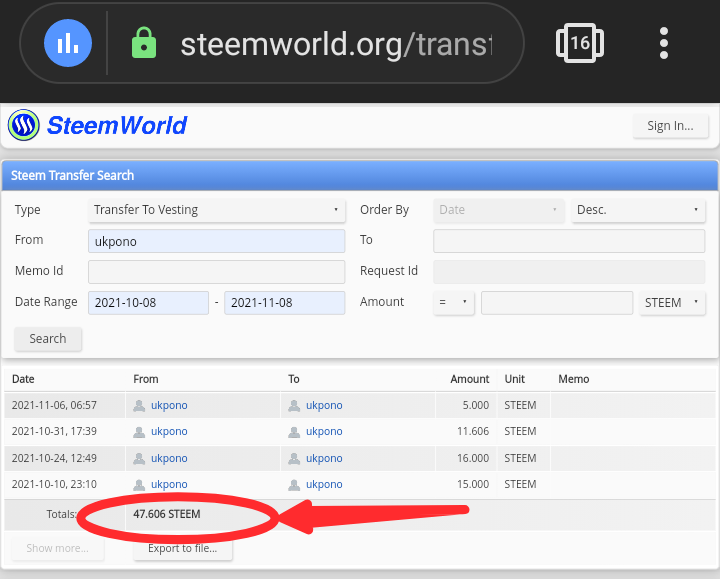Click To user avatar icon in 2021-10-24 row
Image resolution: width=720 pixels, height=579 pixels.
[x=294, y=458]
